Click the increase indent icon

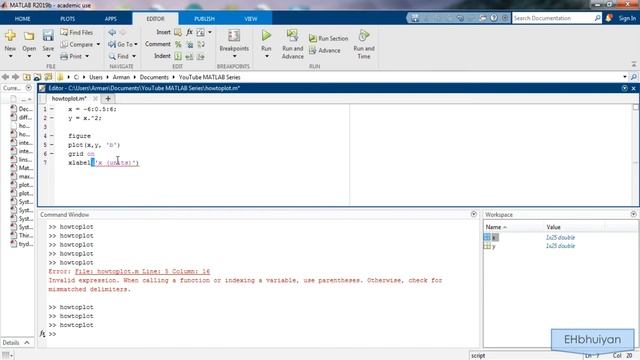pyautogui.click(x=189, y=57)
